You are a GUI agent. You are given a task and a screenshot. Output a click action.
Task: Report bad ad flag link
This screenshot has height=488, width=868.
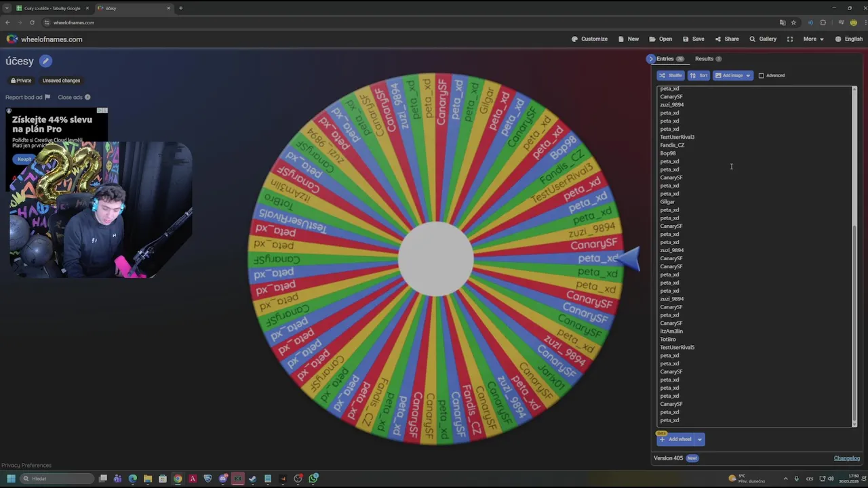click(x=28, y=97)
